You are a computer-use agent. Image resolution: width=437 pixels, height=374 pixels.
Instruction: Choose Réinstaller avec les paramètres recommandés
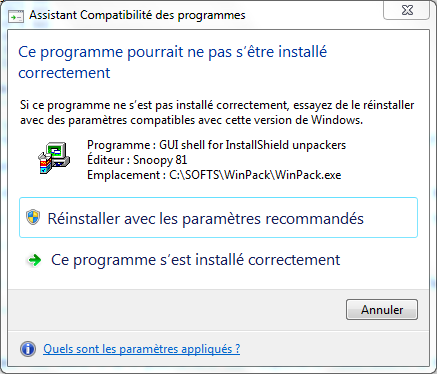(218, 217)
